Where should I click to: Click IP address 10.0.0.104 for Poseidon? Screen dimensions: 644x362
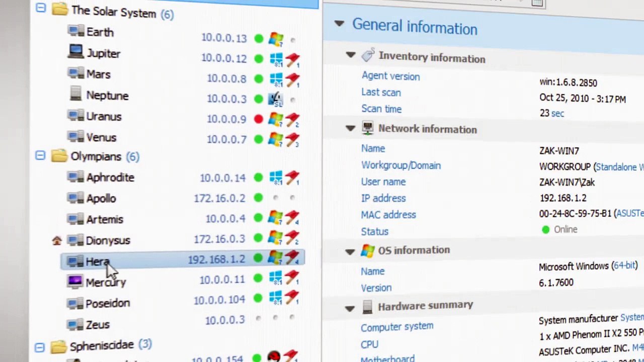[x=219, y=300]
